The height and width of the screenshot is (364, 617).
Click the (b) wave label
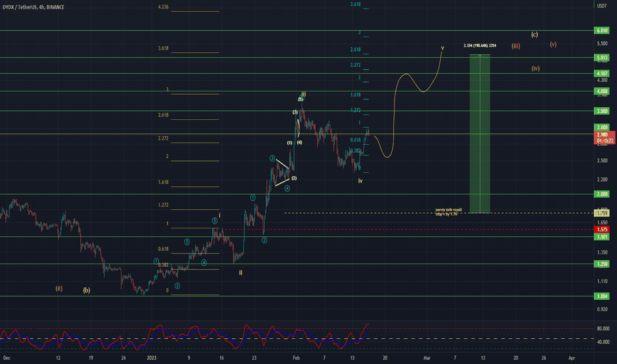tap(87, 291)
